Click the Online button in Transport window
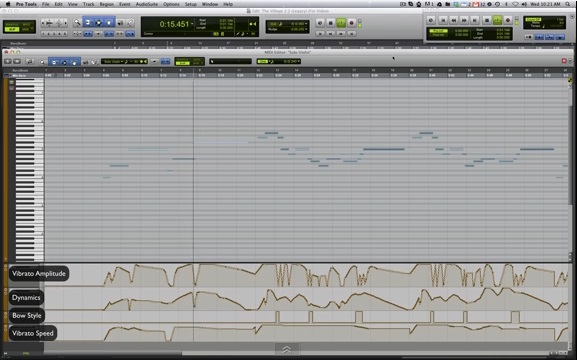The height and width of the screenshot is (360, 577). 431,20
